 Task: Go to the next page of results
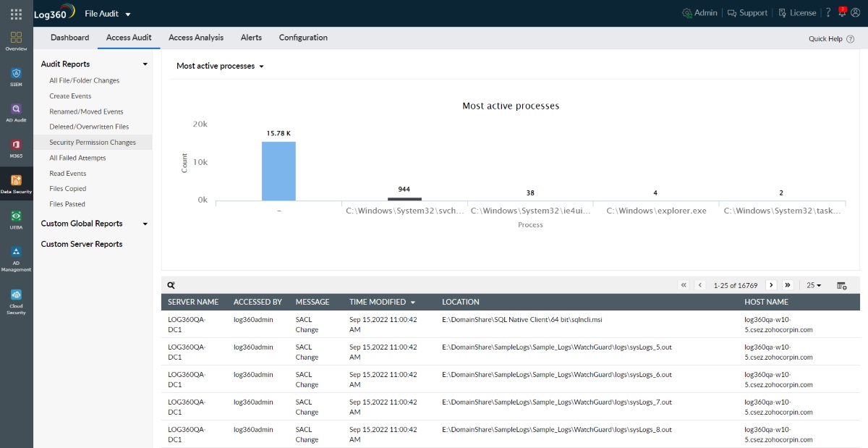click(771, 285)
